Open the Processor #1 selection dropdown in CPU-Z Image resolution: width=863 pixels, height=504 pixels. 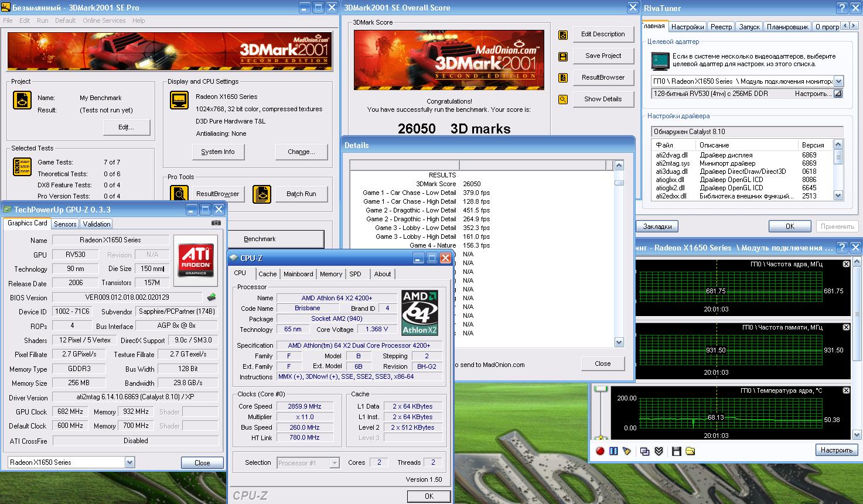point(335,463)
